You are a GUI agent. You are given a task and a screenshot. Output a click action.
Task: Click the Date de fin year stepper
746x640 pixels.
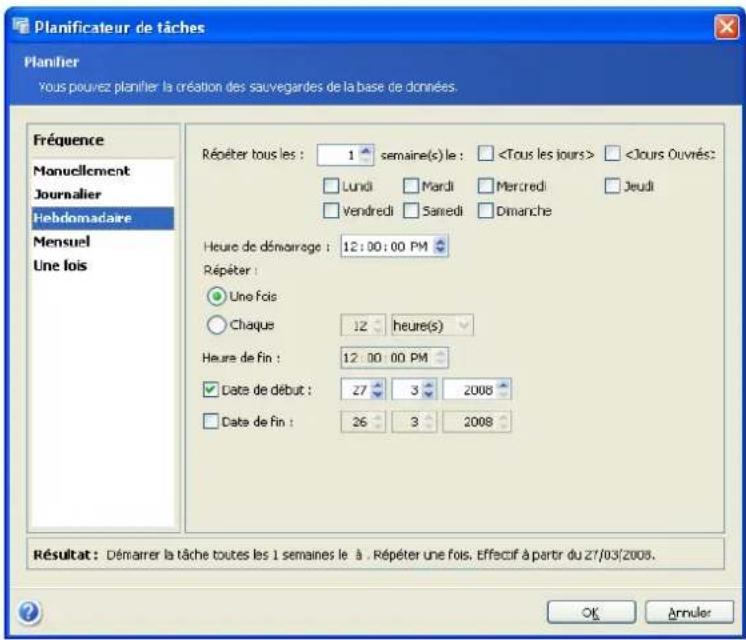[x=503, y=422]
